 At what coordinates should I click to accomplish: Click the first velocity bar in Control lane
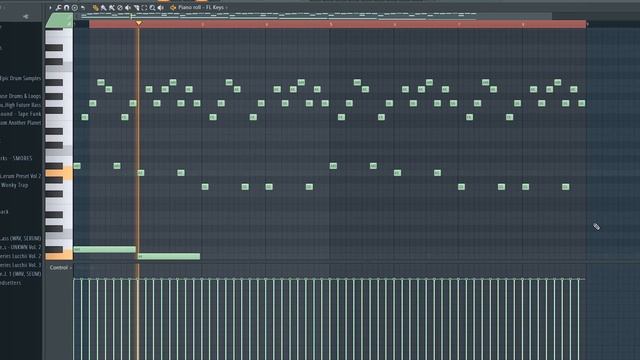pos(74,319)
